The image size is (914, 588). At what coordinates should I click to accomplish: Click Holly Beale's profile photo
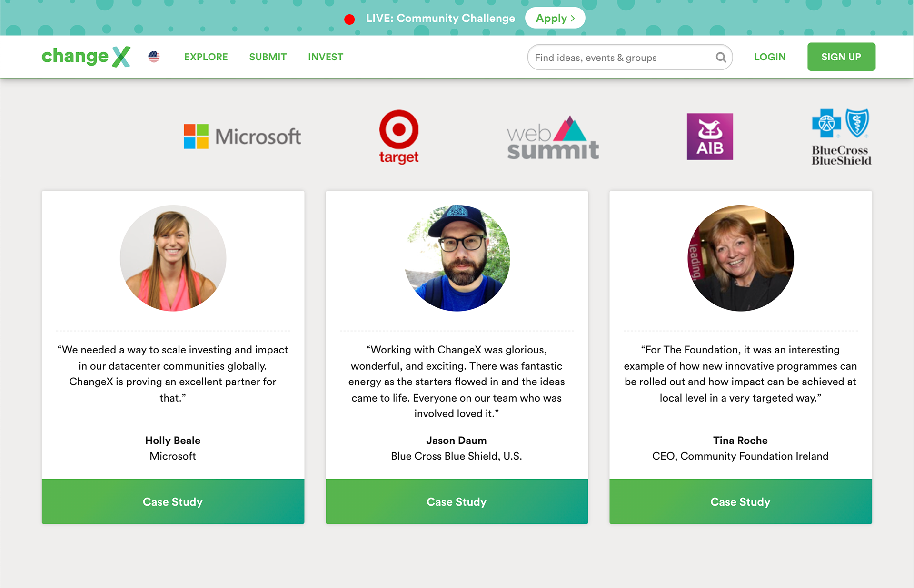click(173, 258)
